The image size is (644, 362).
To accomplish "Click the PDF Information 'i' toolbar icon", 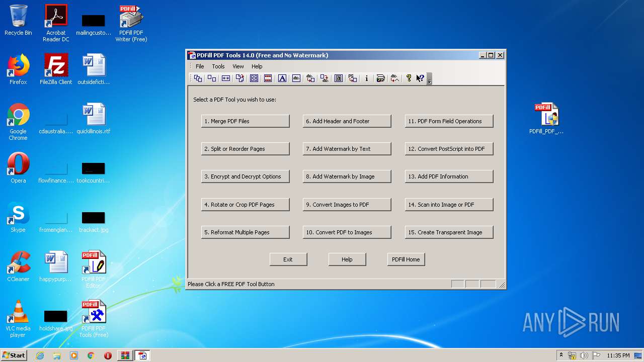I will 367,78.
